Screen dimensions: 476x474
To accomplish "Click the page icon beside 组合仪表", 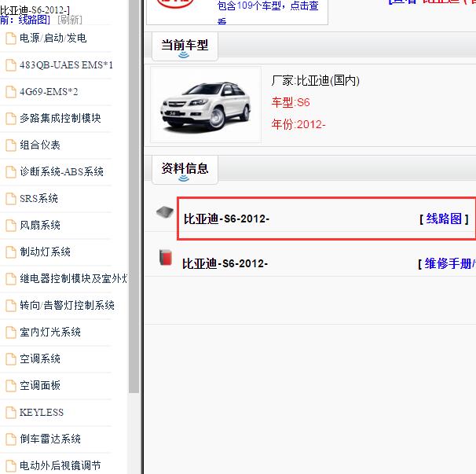I will point(11,145).
